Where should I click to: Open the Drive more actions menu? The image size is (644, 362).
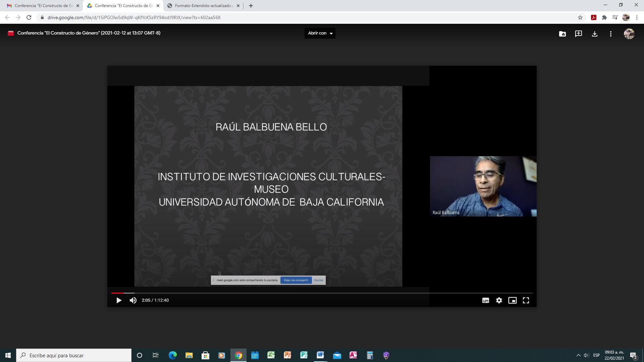(x=611, y=34)
